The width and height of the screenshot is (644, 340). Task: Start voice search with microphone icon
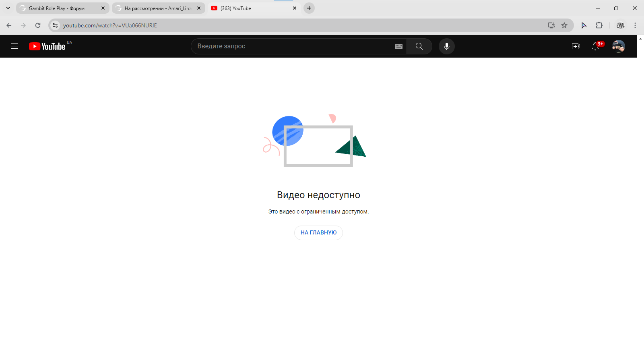(446, 46)
